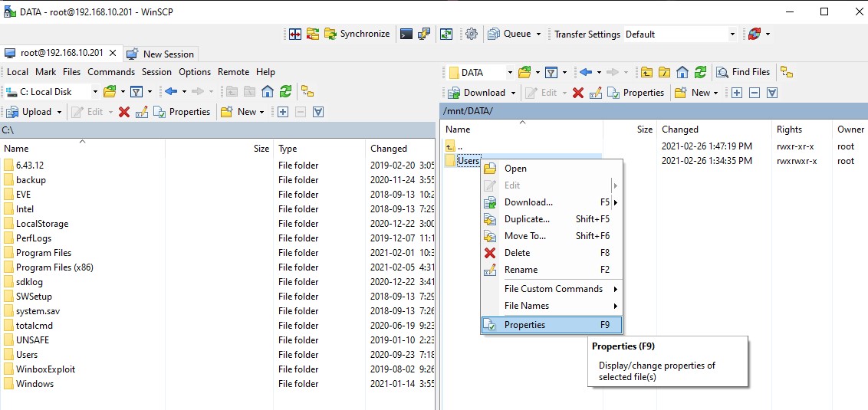Go to remote parent directory icon
The width and height of the screenshot is (868, 410).
[x=646, y=73]
